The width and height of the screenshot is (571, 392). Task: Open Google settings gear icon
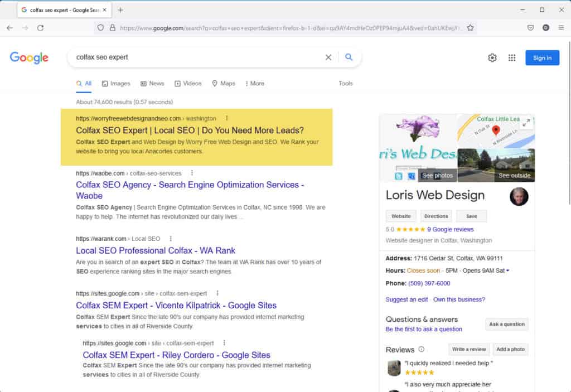[492, 57]
